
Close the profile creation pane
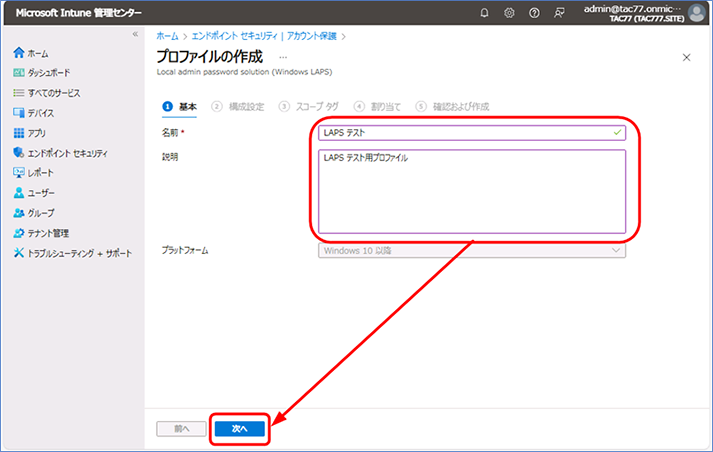[x=686, y=57]
